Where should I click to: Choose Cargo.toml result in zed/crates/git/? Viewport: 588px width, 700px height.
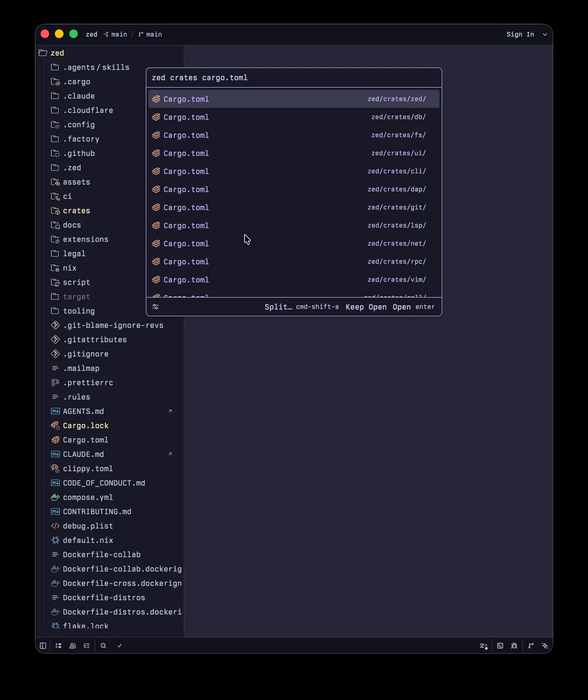294,207
